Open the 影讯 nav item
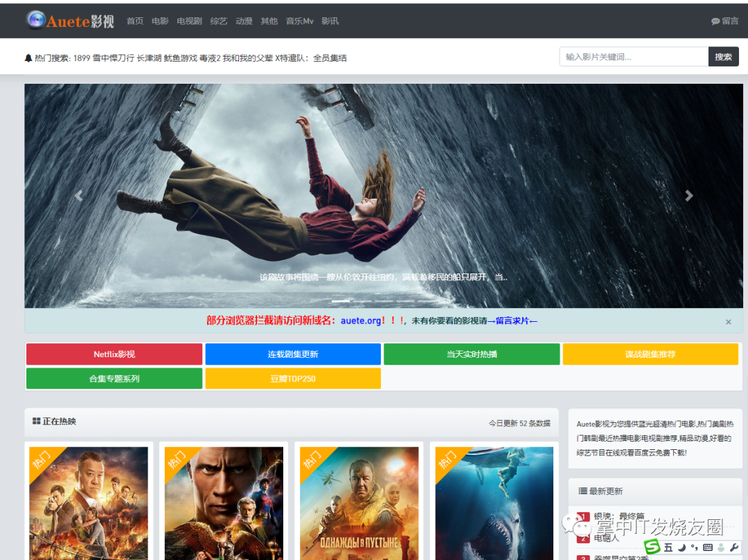Screen dimensions: 748x560 tap(330, 21)
